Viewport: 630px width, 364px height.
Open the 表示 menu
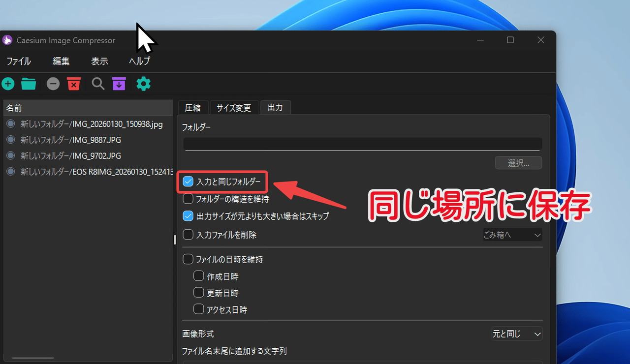99,61
